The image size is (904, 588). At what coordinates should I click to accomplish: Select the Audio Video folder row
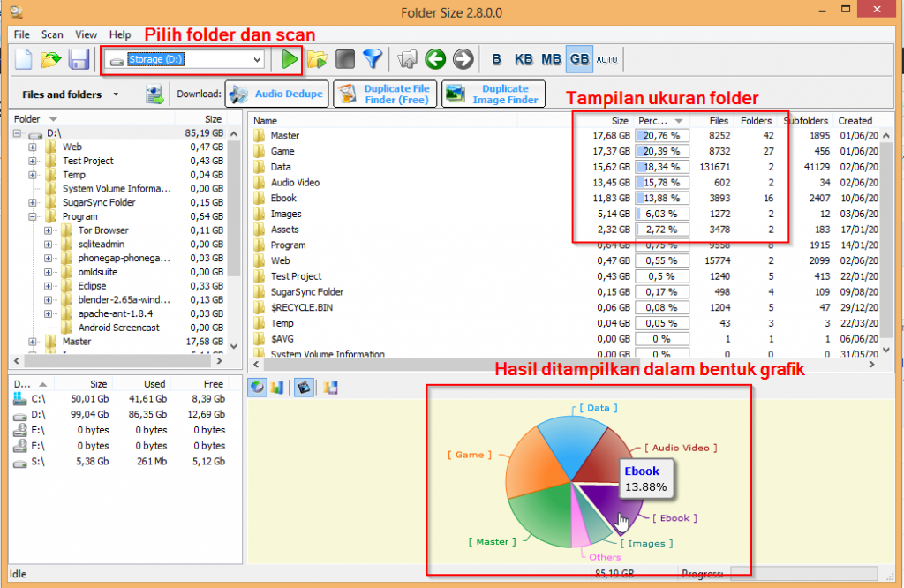[x=295, y=183]
